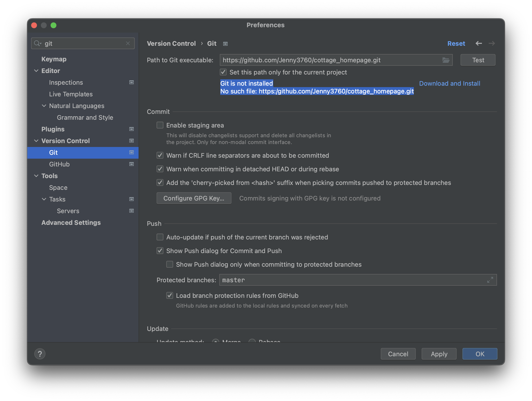Screen dimensions: 532x401
Task: Click the Apply button
Action: tap(439, 354)
